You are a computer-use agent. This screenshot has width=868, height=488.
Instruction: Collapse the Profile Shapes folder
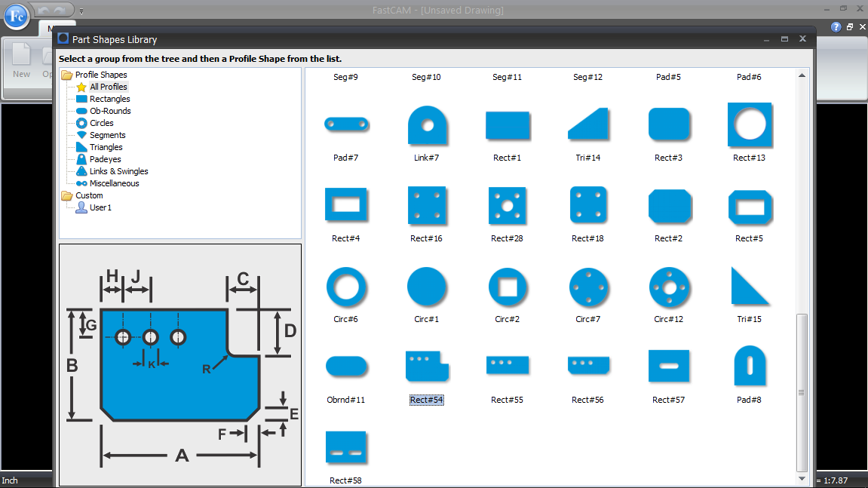pyautogui.click(x=67, y=75)
